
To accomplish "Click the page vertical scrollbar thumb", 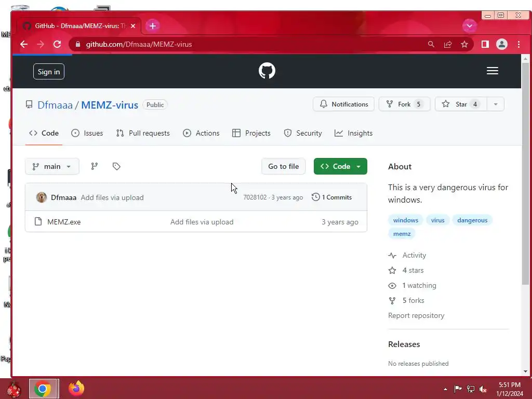I will (526, 173).
